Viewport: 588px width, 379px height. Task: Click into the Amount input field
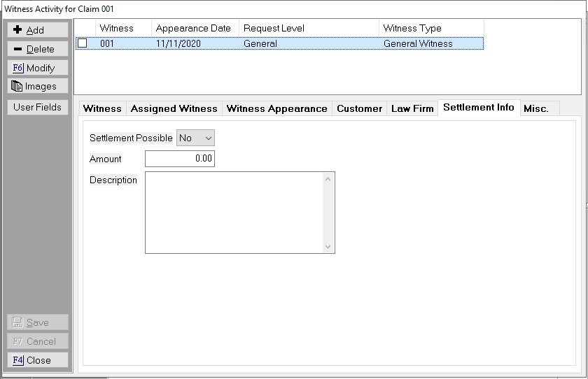(x=180, y=159)
